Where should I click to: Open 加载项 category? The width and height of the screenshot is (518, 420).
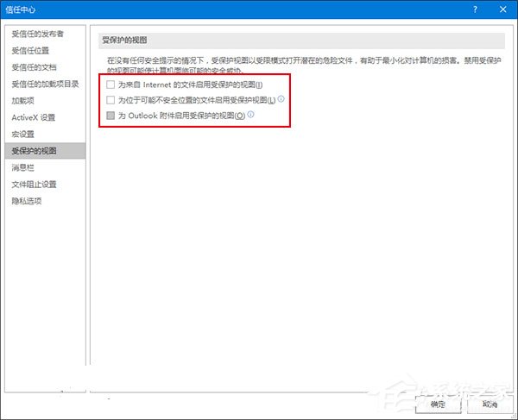point(45,101)
